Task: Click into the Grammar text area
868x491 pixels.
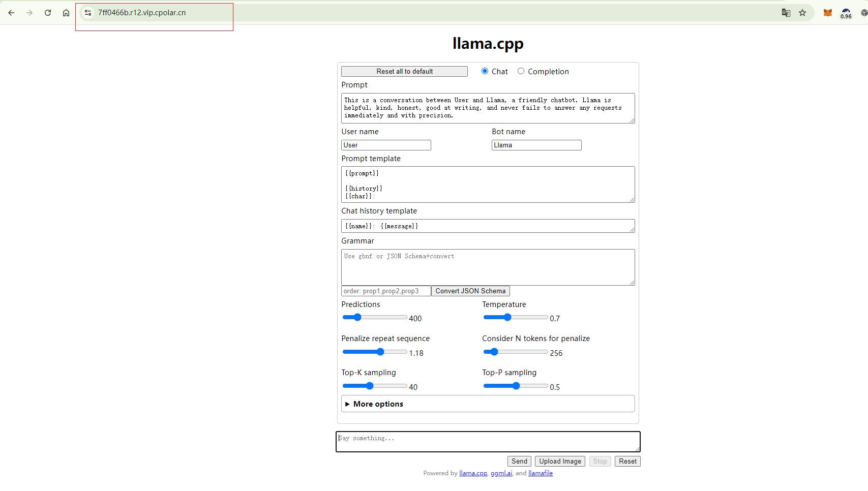Action: 488,267
